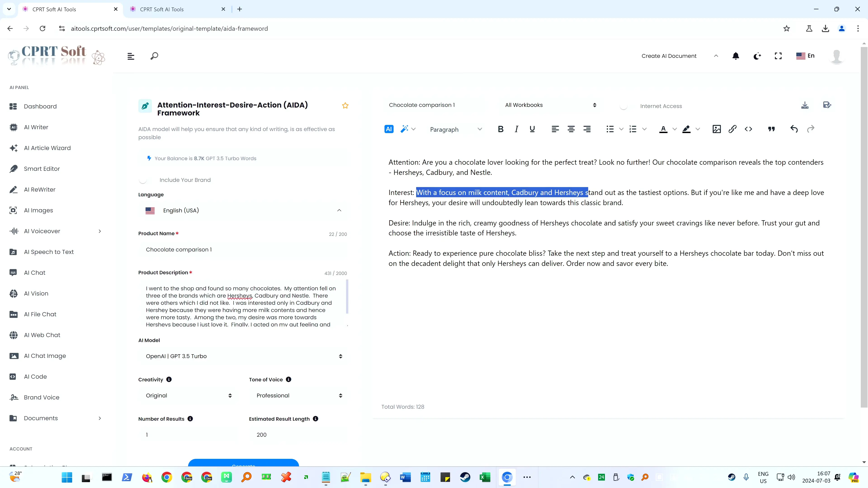Viewport: 868px width, 488px height.
Task: Insert bulleted list
Action: (x=610, y=129)
